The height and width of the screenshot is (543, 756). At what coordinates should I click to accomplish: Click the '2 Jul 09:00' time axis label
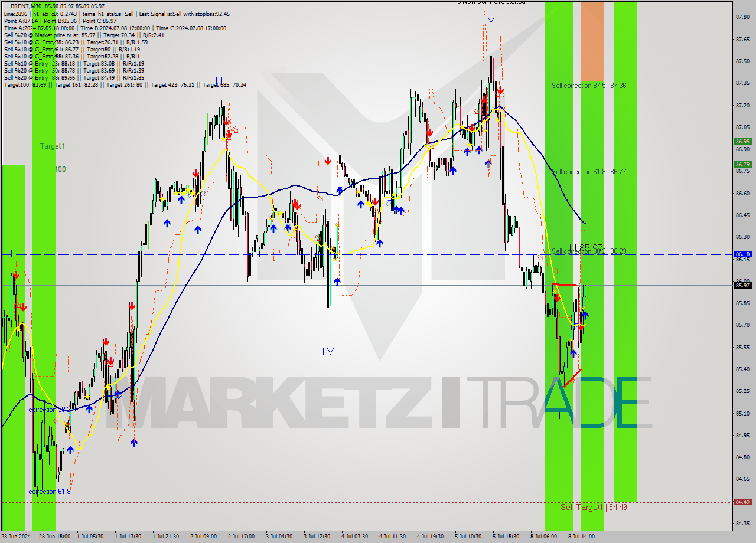pyautogui.click(x=203, y=537)
